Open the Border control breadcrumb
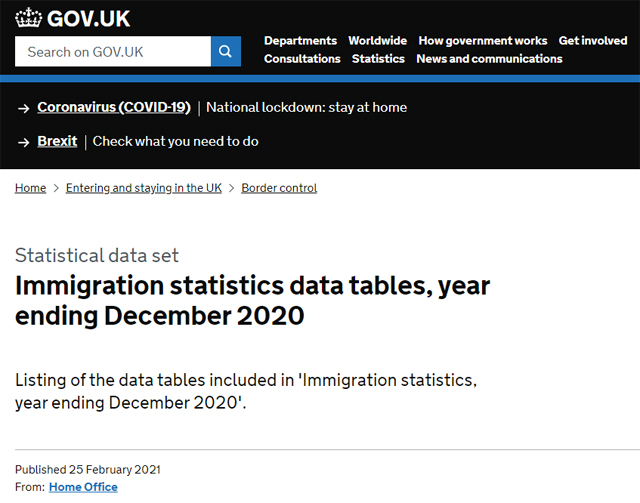The height and width of the screenshot is (503, 640). click(279, 188)
